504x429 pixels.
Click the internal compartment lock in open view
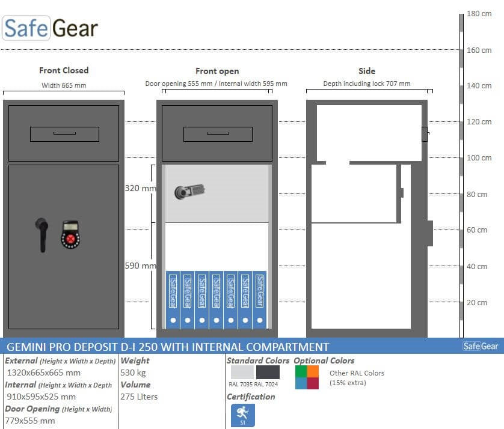coord(189,192)
